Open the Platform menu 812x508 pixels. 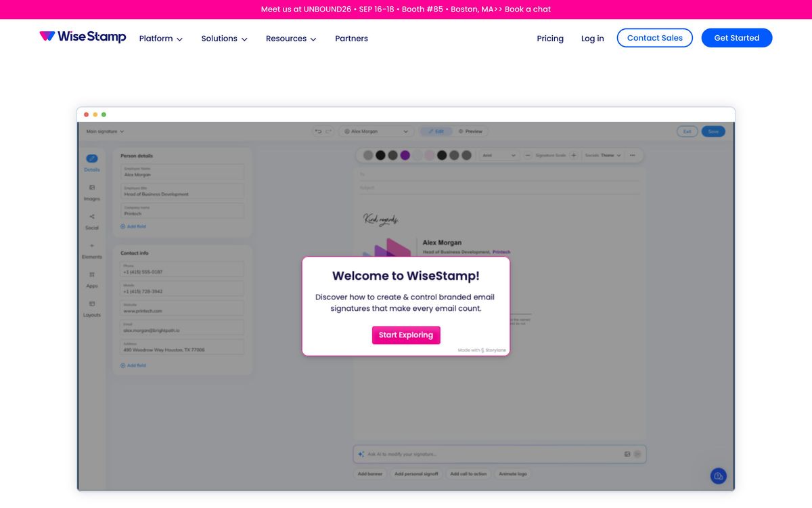pyautogui.click(x=161, y=39)
